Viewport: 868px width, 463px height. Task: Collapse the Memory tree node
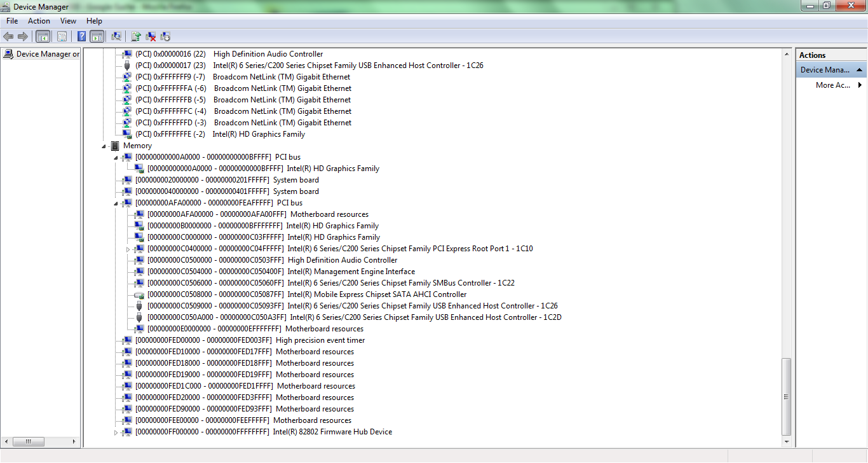coord(104,146)
